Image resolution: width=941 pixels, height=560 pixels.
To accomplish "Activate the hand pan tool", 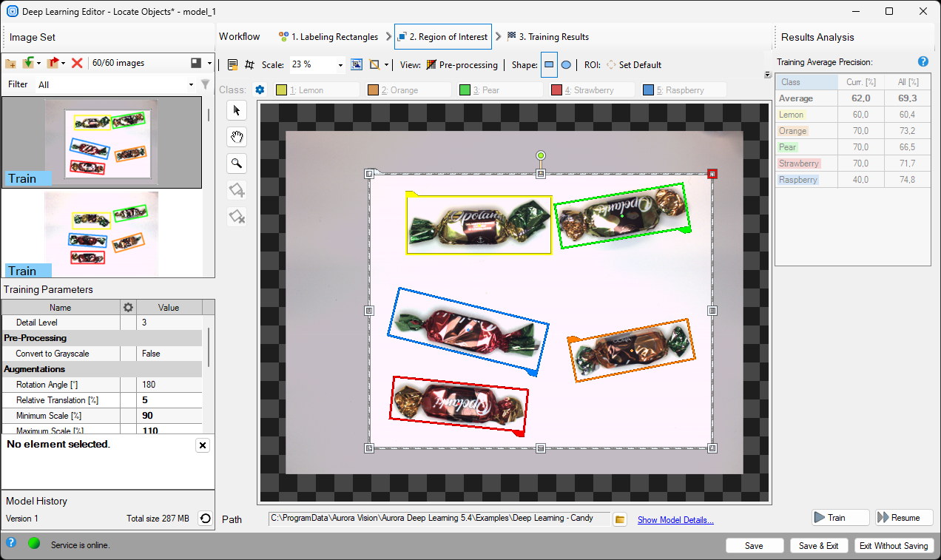I will pos(237,137).
